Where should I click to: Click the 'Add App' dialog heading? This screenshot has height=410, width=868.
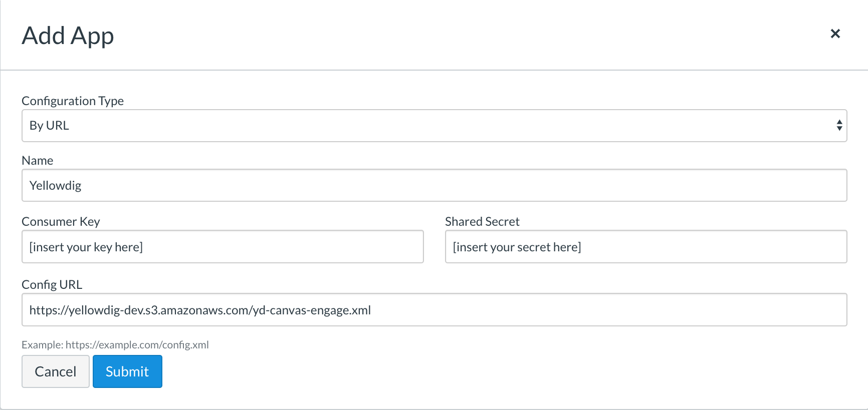68,36
